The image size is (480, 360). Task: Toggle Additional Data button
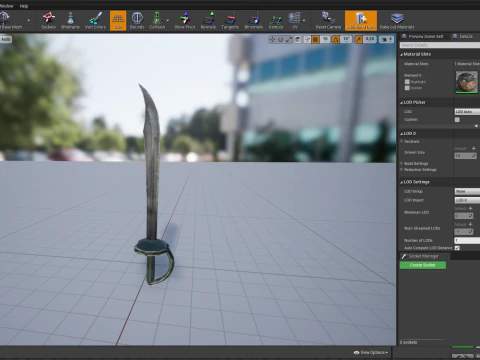(x=361, y=21)
